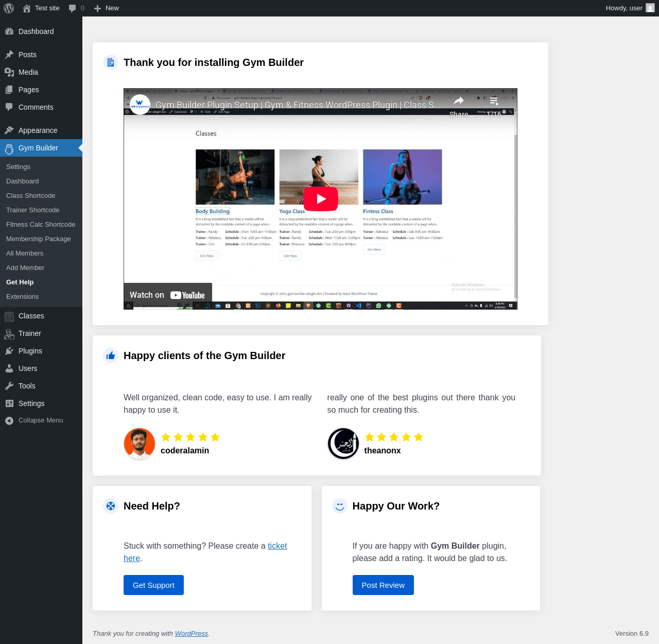
Task: Click the New content plus icon
Action: click(97, 8)
